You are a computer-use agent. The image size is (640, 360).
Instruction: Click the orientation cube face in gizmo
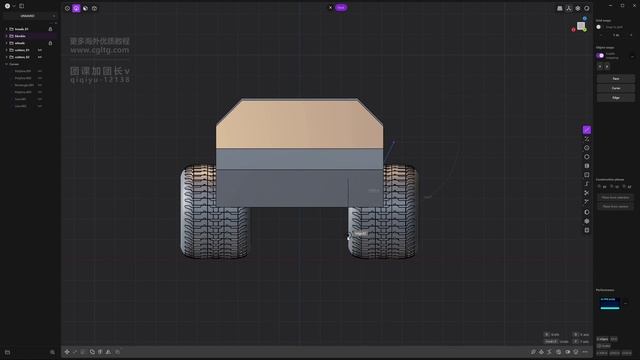(580, 26)
